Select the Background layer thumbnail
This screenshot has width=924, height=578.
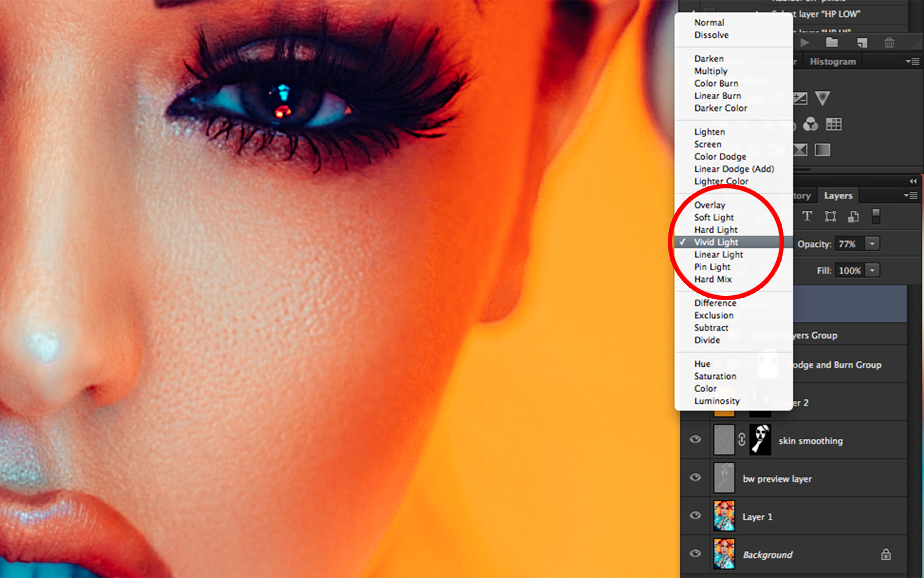pyautogui.click(x=724, y=553)
